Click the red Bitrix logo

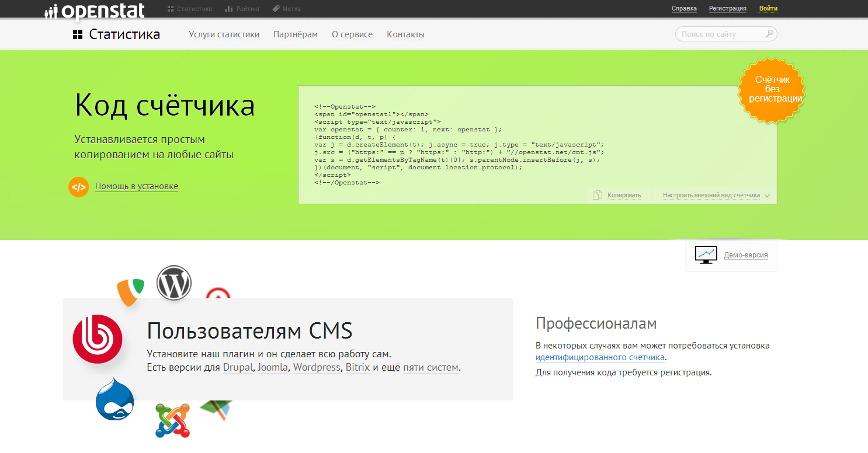pos(98,339)
